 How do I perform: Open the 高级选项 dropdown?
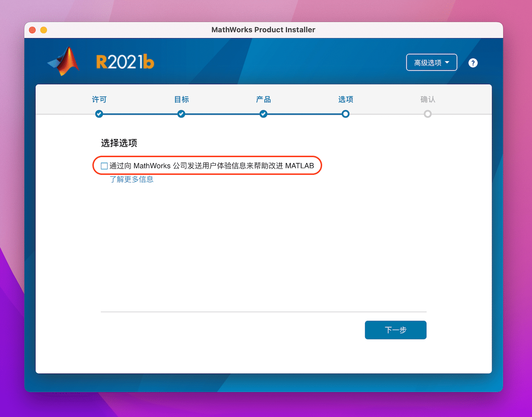click(431, 62)
